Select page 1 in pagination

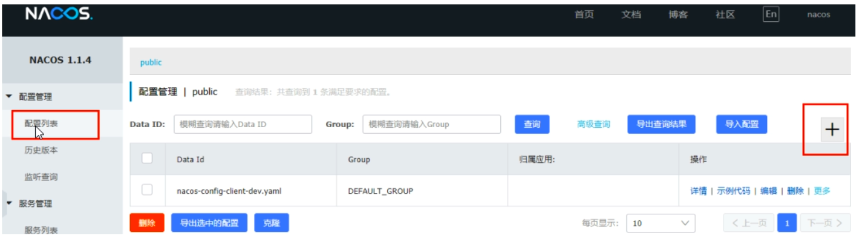coord(787,223)
